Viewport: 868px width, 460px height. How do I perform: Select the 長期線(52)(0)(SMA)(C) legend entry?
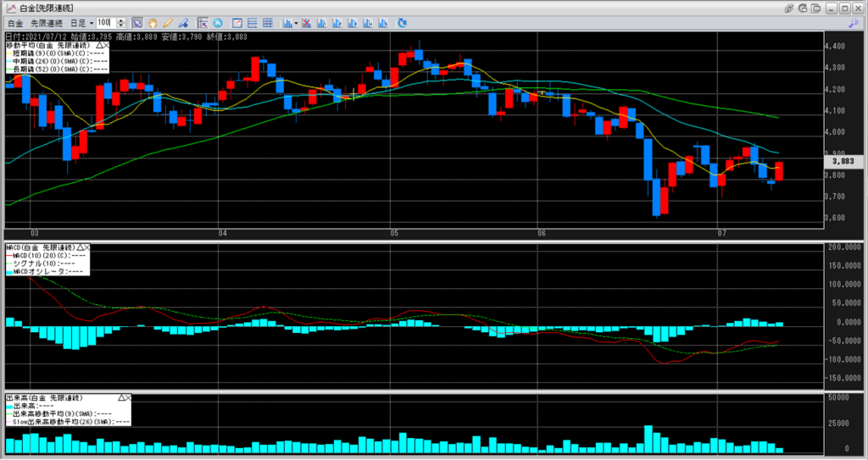60,69
